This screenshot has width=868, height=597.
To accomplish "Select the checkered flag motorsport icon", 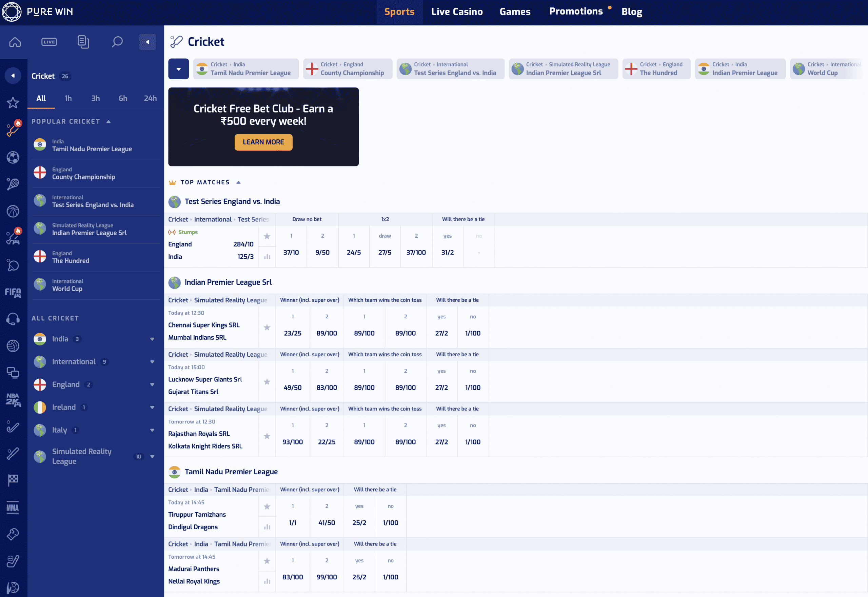I will [13, 480].
